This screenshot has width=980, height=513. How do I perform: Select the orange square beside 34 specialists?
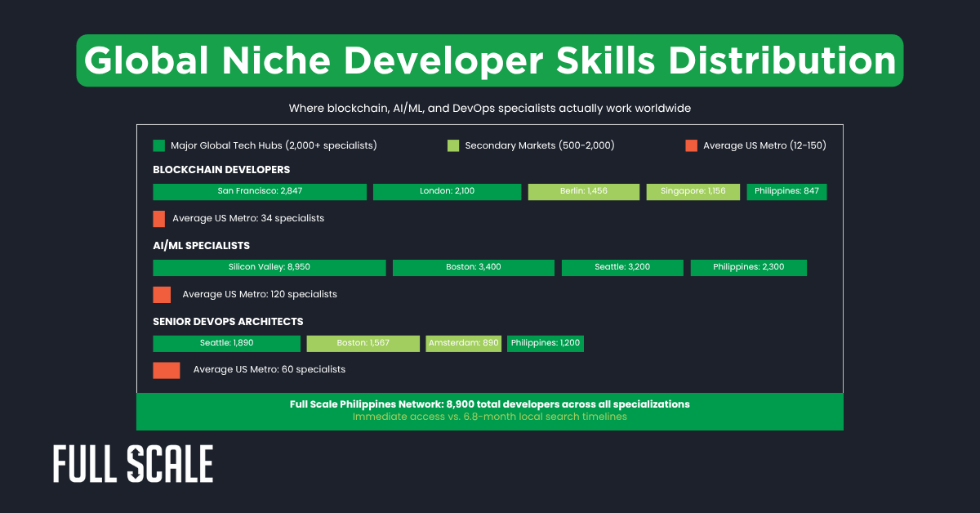(160, 218)
